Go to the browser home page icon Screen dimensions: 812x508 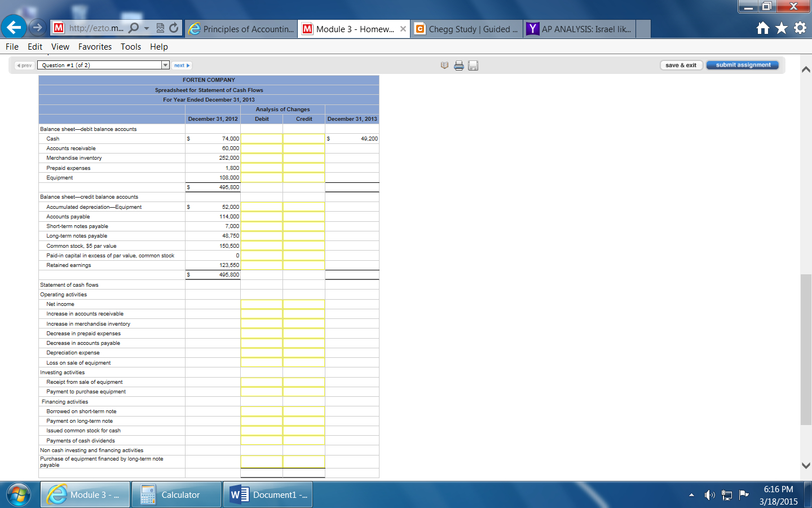click(762, 28)
